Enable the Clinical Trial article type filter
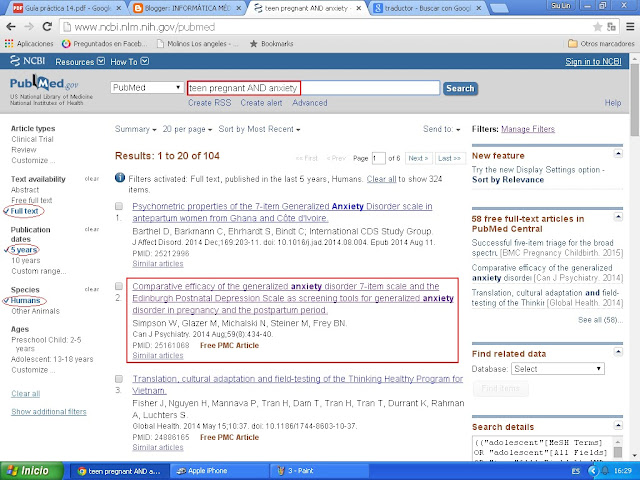The height and width of the screenshot is (480, 640). point(32,139)
